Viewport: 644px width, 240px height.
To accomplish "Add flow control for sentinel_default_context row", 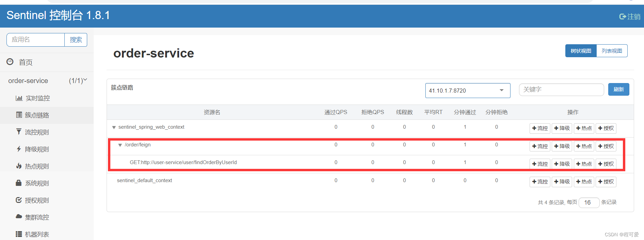I will [540, 182].
